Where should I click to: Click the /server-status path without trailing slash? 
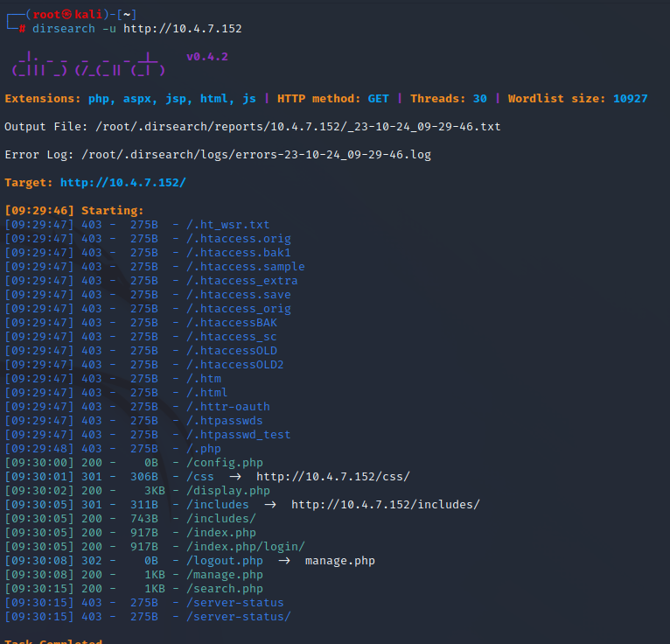(x=235, y=603)
